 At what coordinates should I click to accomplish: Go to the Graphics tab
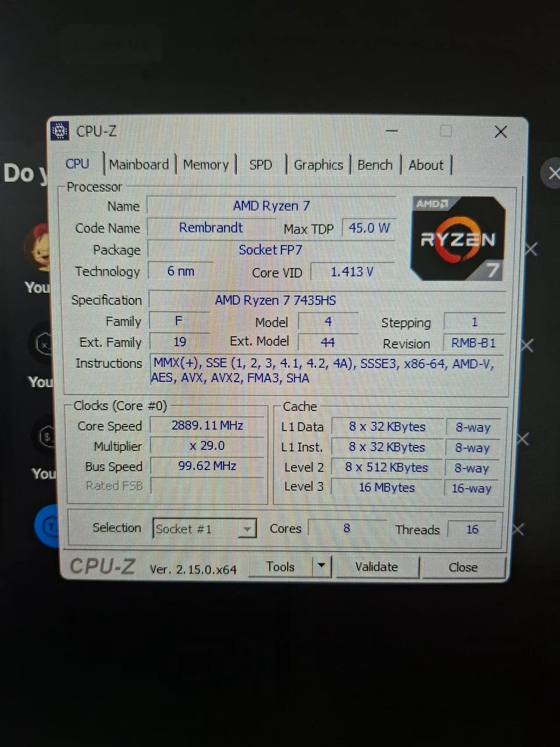[x=318, y=165]
